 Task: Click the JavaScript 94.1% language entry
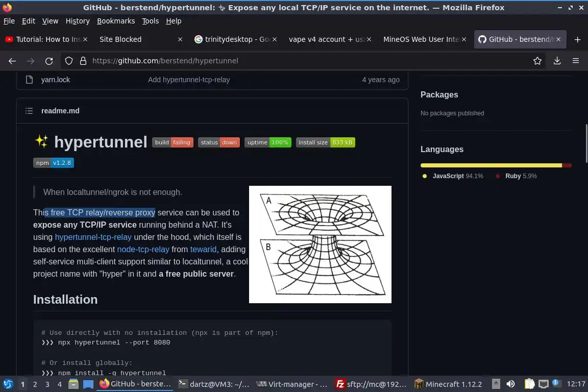coord(453,176)
